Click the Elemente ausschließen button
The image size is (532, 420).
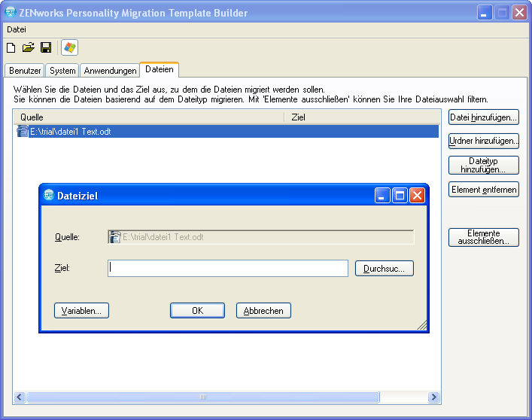click(x=484, y=237)
